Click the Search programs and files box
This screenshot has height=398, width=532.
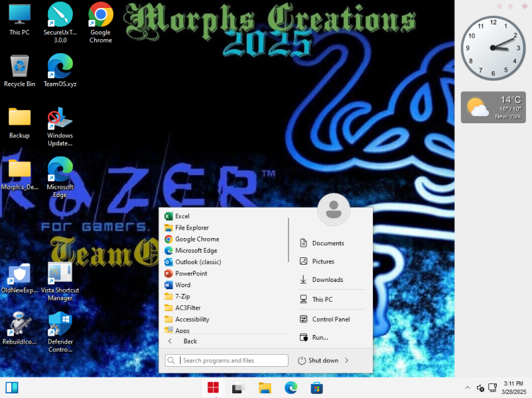227,360
